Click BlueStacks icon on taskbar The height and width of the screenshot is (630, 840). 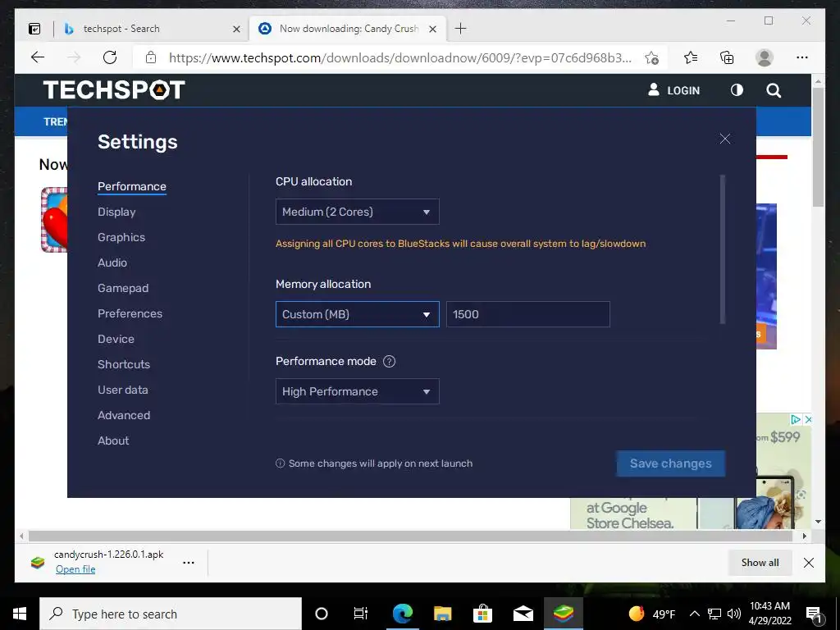pos(563,614)
